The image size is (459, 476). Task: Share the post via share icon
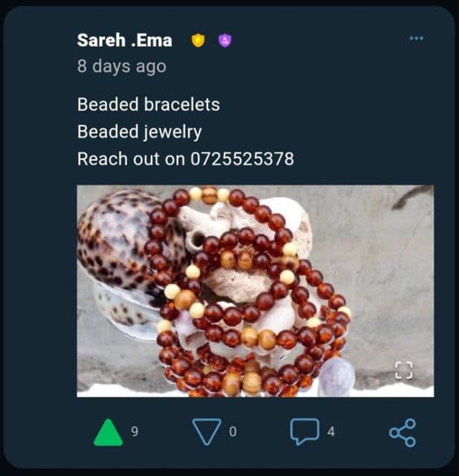tap(402, 433)
